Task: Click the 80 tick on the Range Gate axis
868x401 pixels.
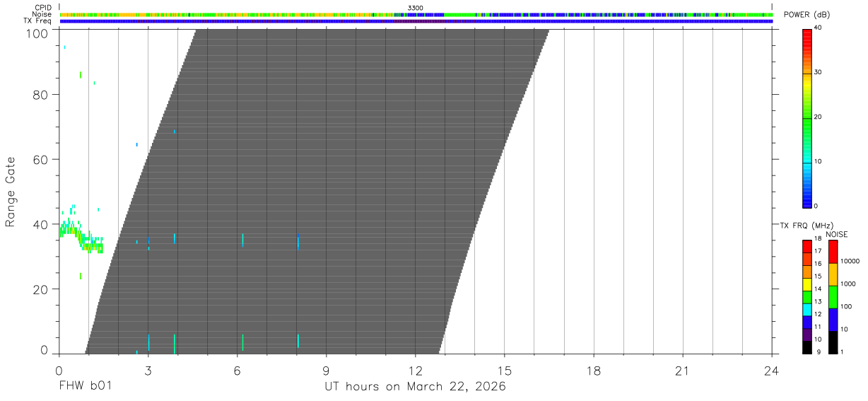Action: click(x=40, y=94)
